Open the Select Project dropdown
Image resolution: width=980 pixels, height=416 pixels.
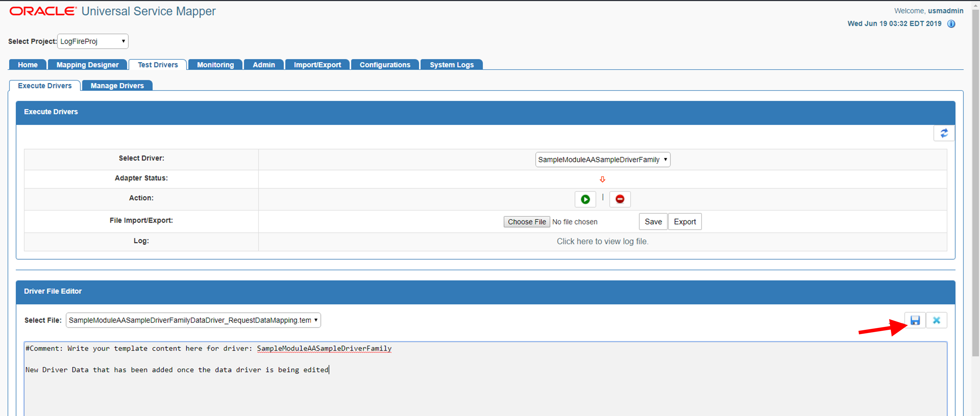[x=93, y=41]
